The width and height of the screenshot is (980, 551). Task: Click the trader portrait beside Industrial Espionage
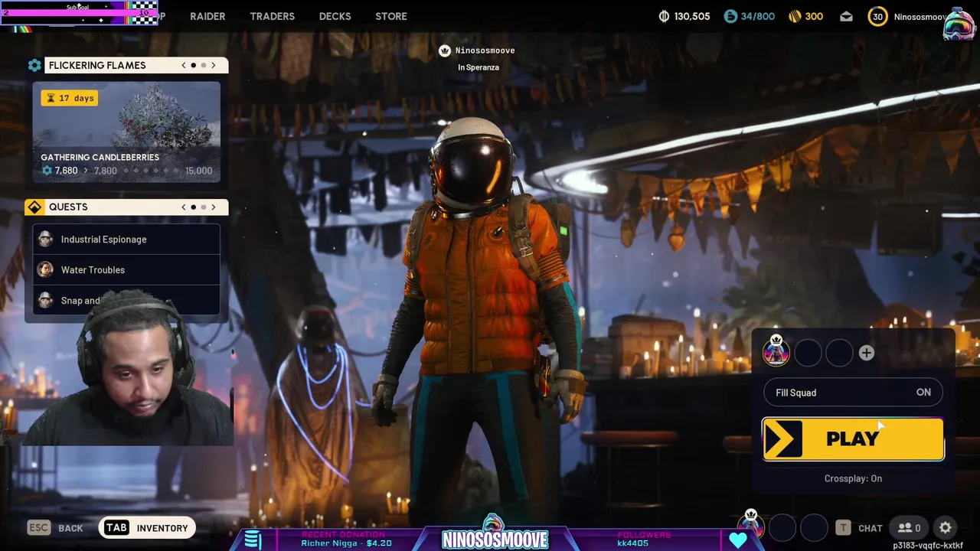point(46,239)
